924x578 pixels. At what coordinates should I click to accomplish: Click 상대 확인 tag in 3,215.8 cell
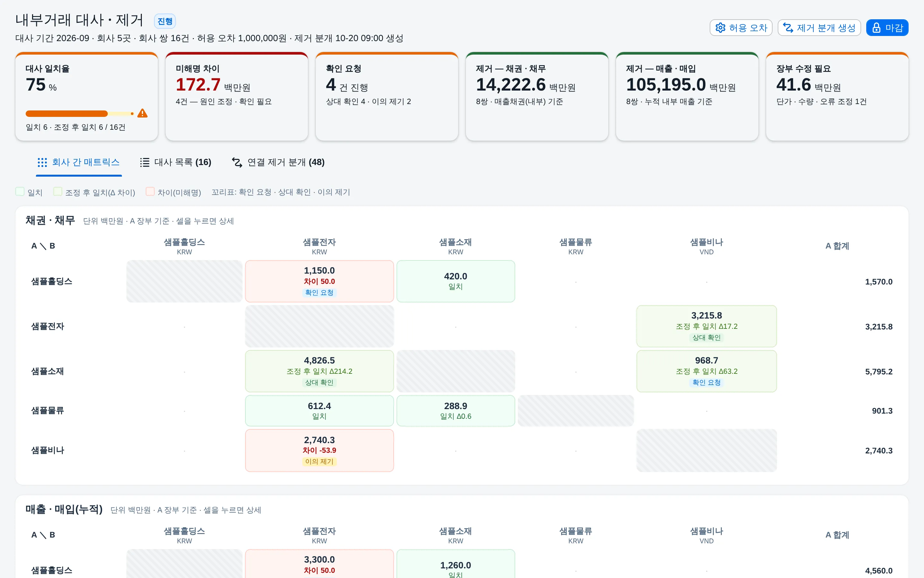pos(706,337)
